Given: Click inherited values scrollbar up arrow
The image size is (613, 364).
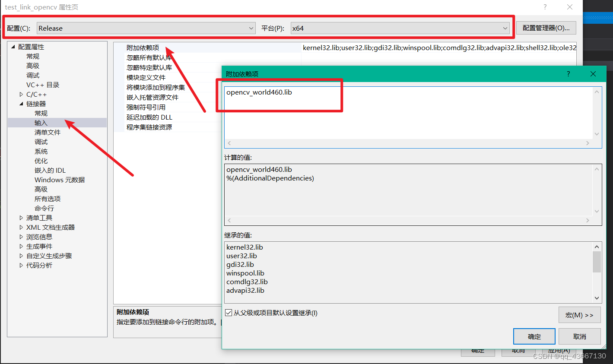Looking at the screenshot, I should [x=597, y=247].
